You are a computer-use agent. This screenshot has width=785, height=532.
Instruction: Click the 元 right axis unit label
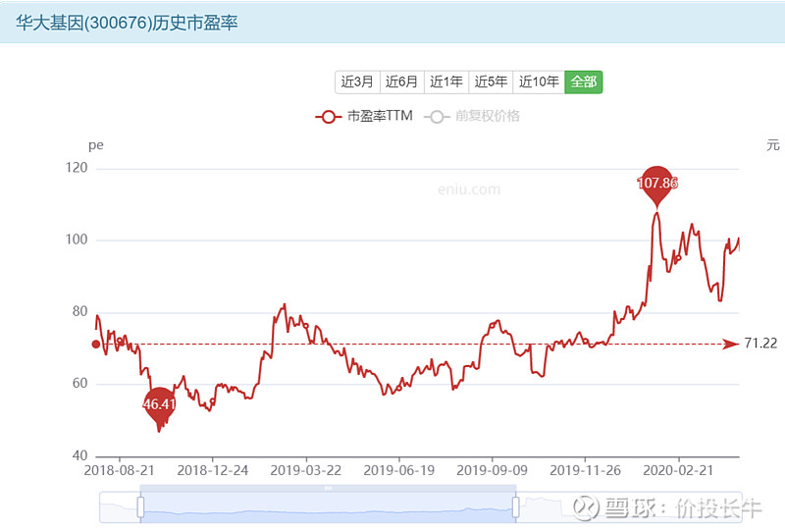pos(773,145)
